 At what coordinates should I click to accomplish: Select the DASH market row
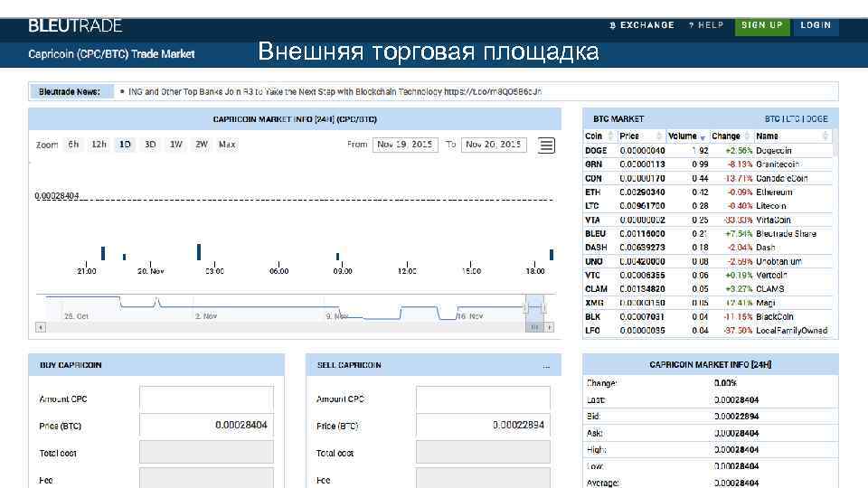click(707, 248)
